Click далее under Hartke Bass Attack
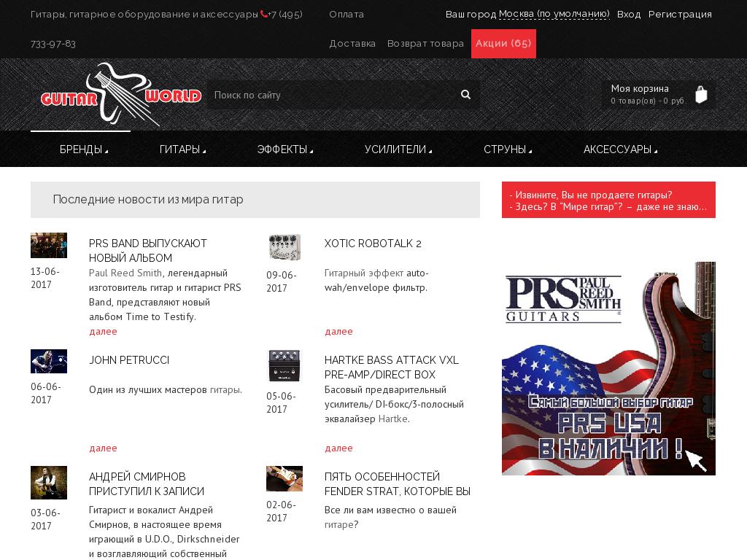This screenshot has height=560, width=747. coord(338,448)
